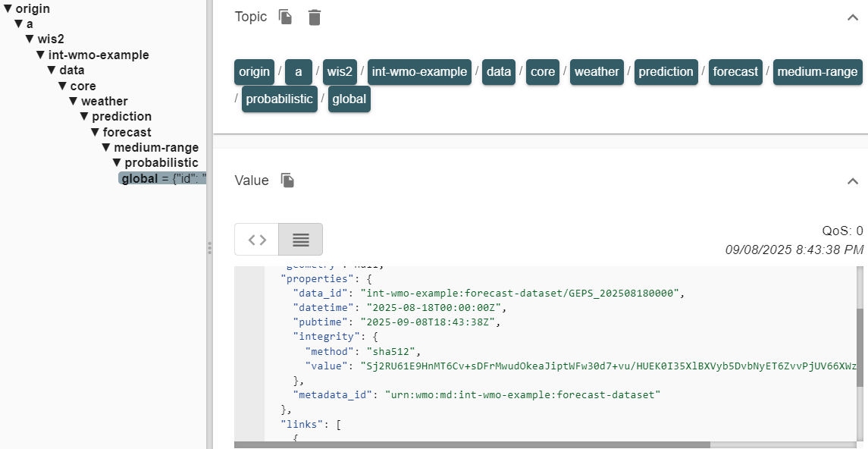This screenshot has width=868, height=449.
Task: Click the prediction topic chip
Action: (x=666, y=72)
